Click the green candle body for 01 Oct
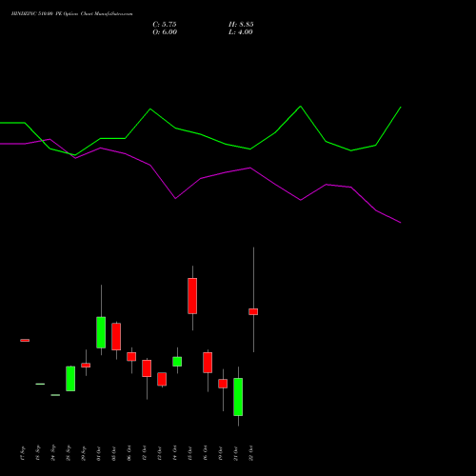476x476 pixels. point(101,332)
